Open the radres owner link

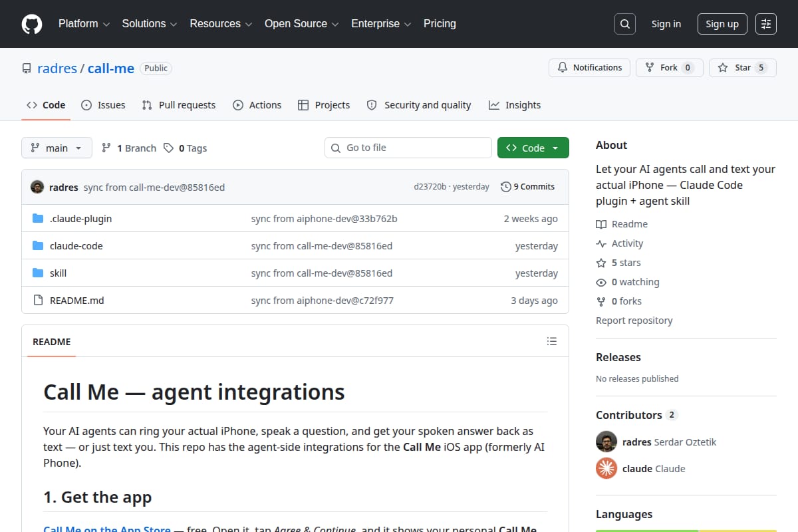coord(57,68)
